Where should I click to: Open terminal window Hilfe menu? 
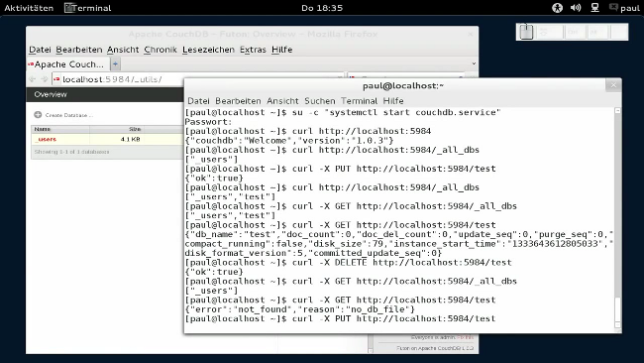point(393,101)
